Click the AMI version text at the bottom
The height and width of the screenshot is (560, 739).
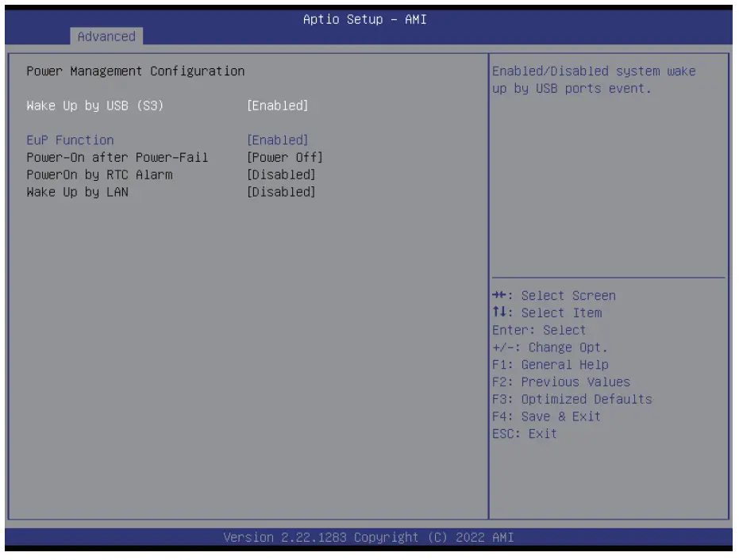(x=369, y=537)
